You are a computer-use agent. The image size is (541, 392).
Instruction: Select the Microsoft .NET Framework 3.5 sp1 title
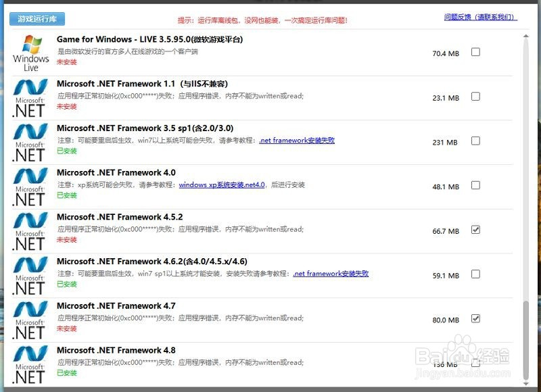(x=145, y=128)
